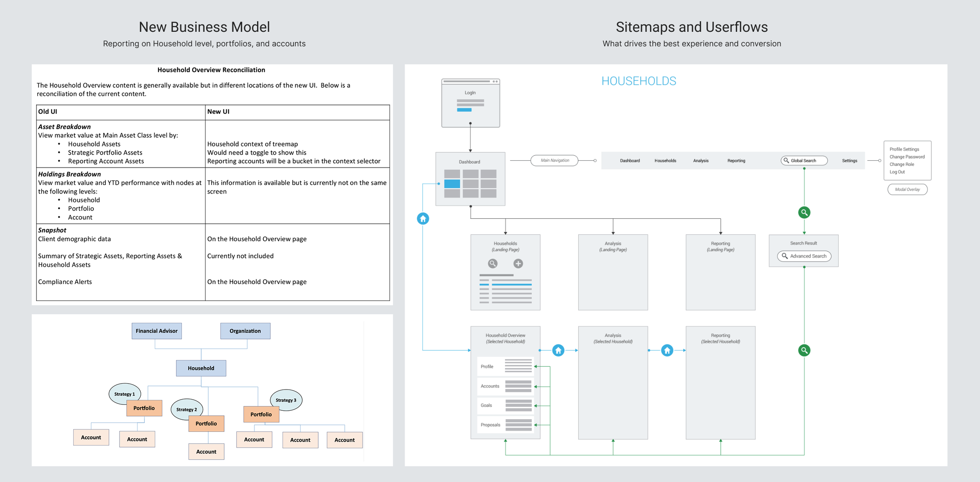Click the Strategy 2 ellipse

coord(186,409)
